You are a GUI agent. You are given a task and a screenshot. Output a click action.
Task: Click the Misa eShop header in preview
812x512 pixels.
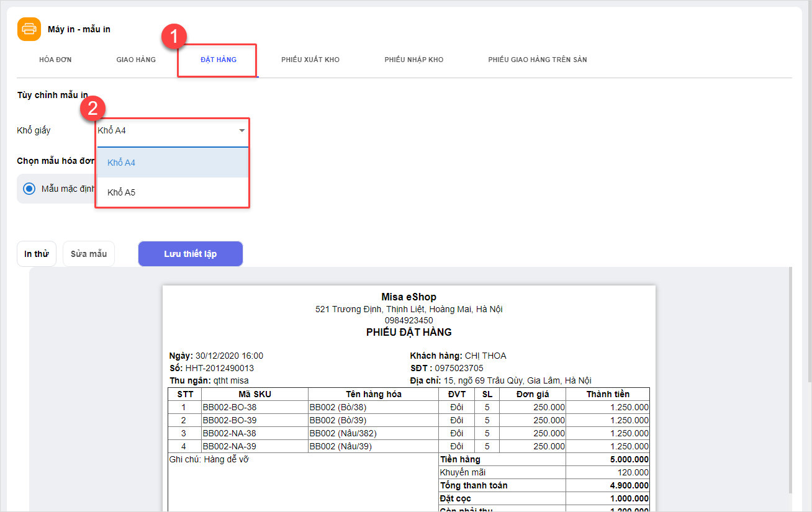(409, 297)
